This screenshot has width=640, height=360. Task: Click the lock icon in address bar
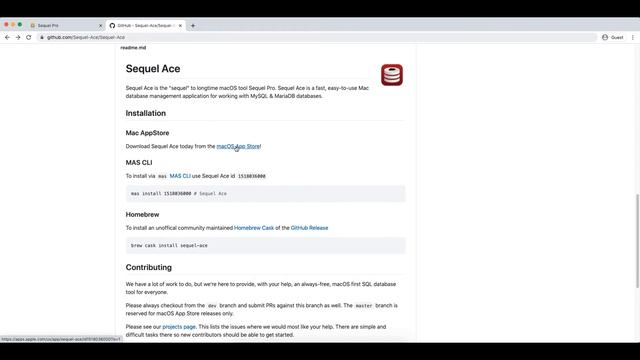[42, 37]
